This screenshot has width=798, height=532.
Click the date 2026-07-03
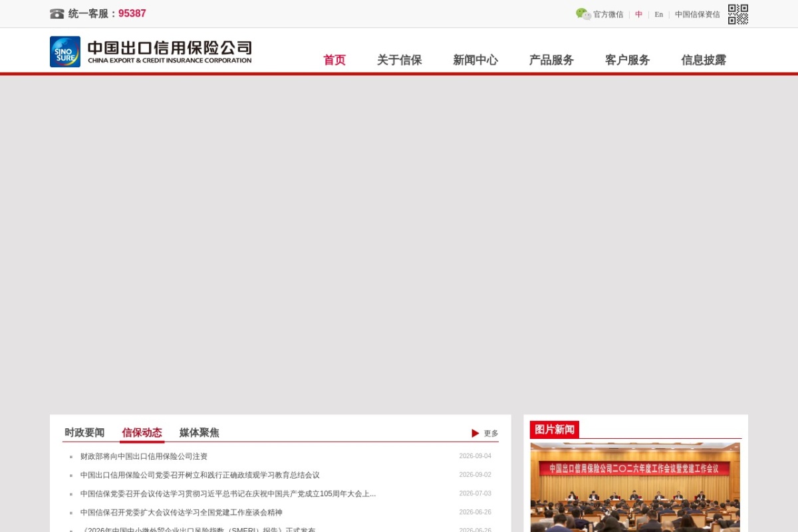(x=475, y=493)
